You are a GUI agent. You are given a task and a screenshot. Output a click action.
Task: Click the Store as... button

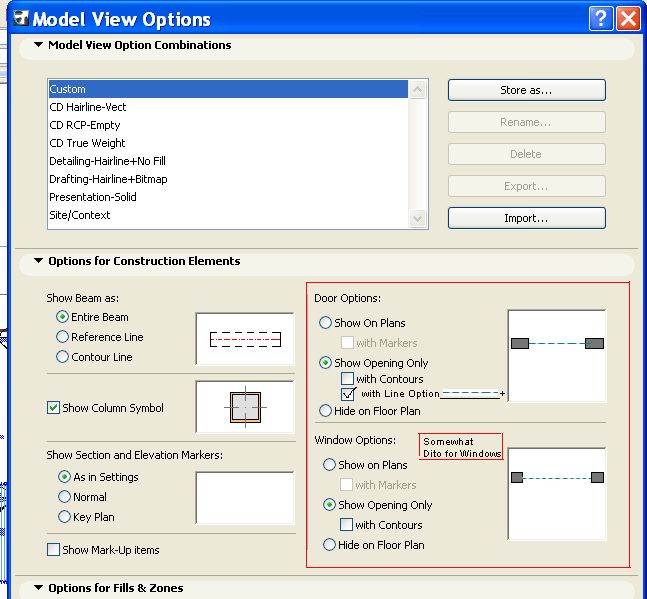[527, 90]
